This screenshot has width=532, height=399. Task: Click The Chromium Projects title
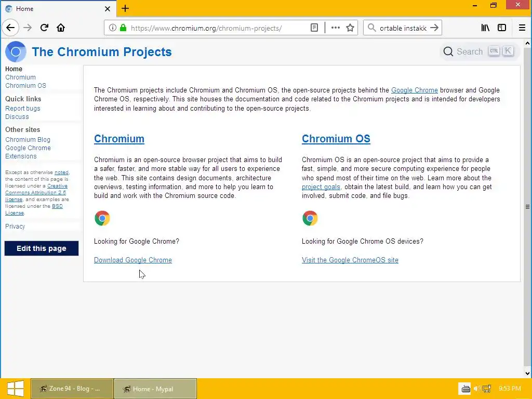tap(102, 52)
